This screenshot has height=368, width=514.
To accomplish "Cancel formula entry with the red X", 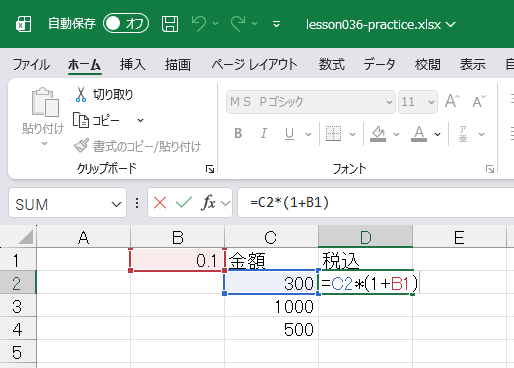I will click(x=160, y=203).
